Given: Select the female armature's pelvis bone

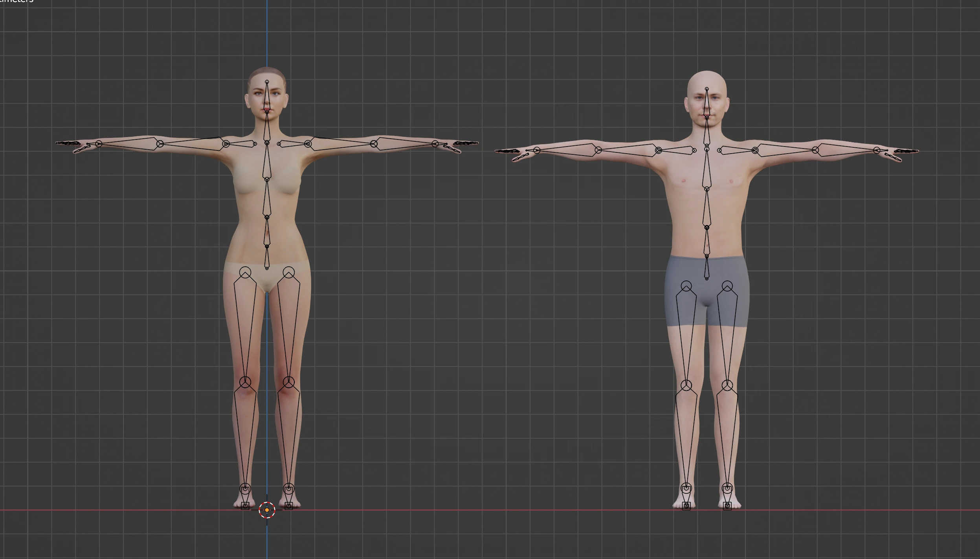Looking at the screenshot, I should coord(267,257).
